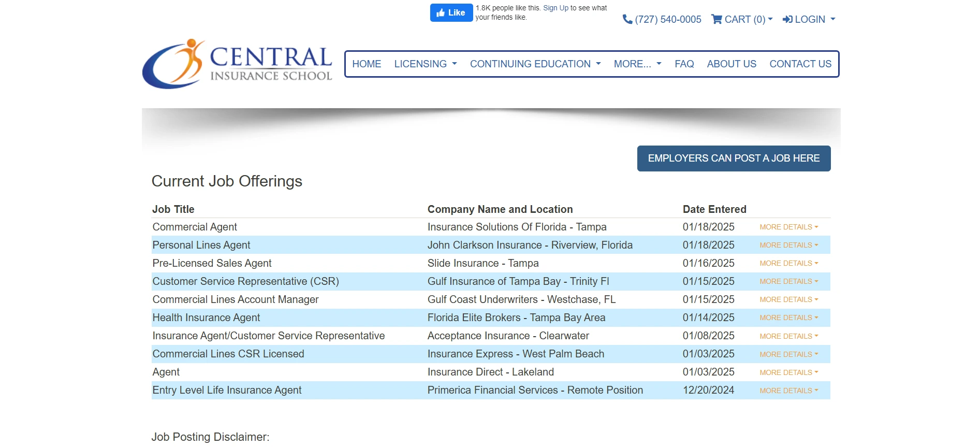
Task: Expand MORE DETAILS for Entry Level Life Insurance Agent
Action: click(x=789, y=391)
